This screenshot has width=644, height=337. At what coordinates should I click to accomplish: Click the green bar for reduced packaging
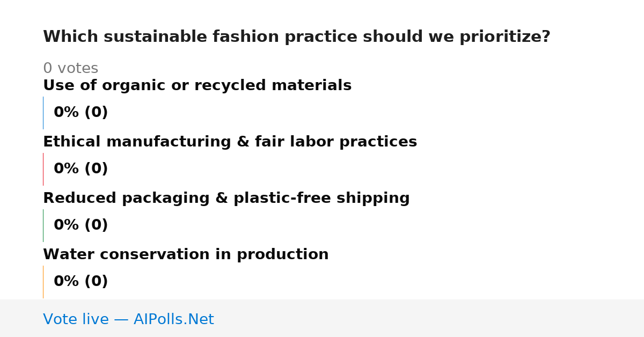tap(43, 225)
